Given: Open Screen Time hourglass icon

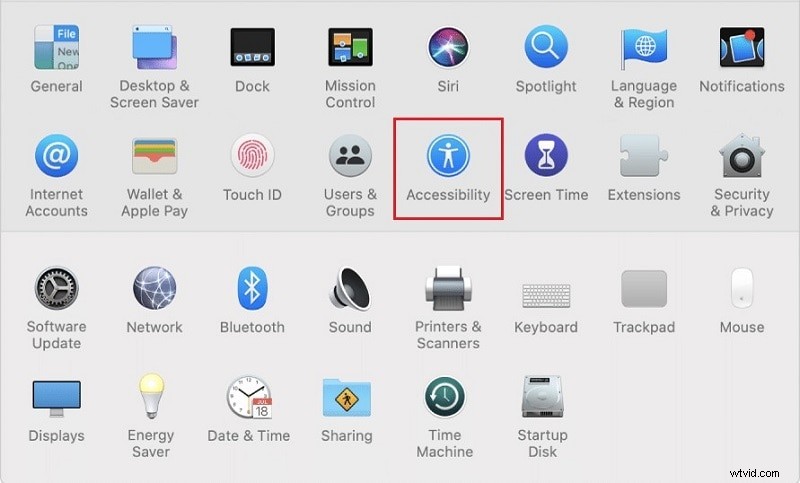Looking at the screenshot, I should 546,155.
